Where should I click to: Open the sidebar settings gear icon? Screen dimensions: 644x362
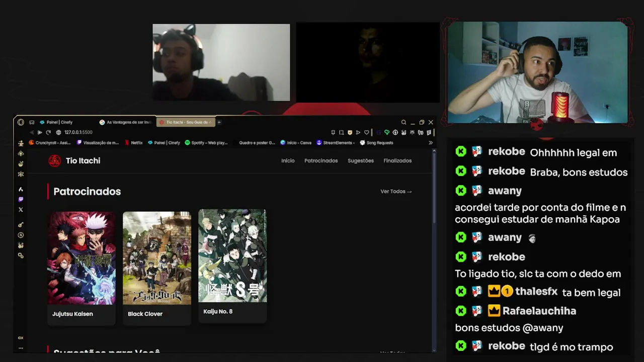click(21, 255)
